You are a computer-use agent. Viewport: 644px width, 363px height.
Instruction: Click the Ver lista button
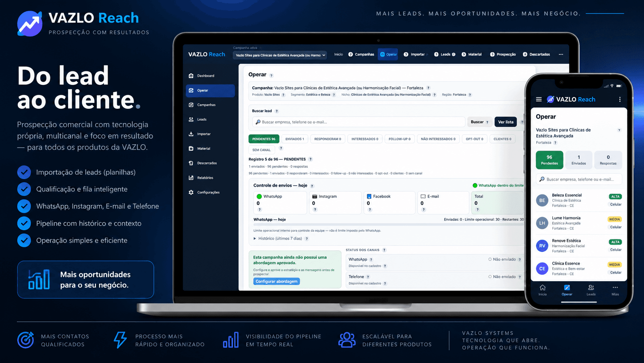pyautogui.click(x=506, y=122)
